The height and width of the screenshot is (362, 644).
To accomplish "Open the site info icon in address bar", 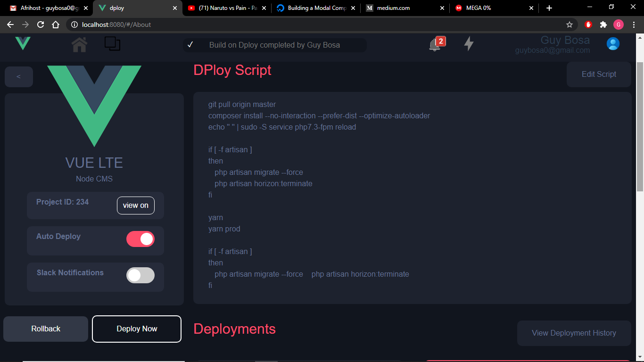I will 74,25.
